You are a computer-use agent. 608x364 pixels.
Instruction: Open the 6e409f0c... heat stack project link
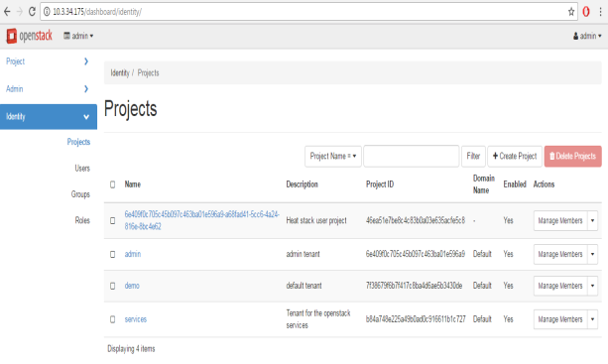coord(201,220)
